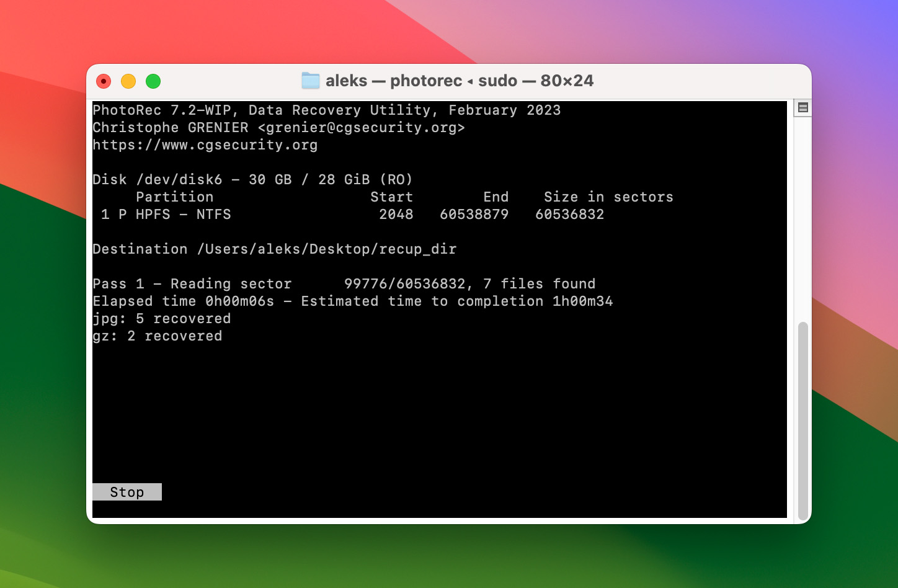Click the 'gz: 2 recovered' line
Viewport: 898px width, 588px height.
tap(158, 336)
